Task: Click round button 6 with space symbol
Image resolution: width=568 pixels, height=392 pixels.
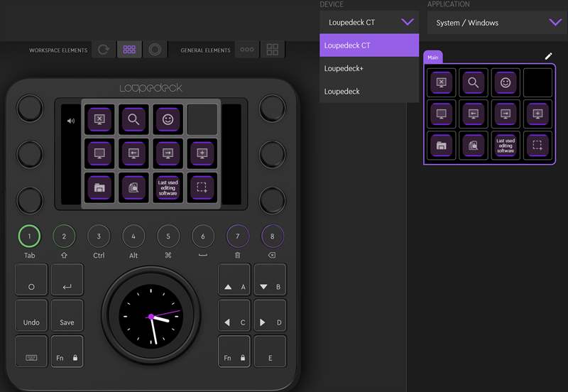Action: coord(203,236)
